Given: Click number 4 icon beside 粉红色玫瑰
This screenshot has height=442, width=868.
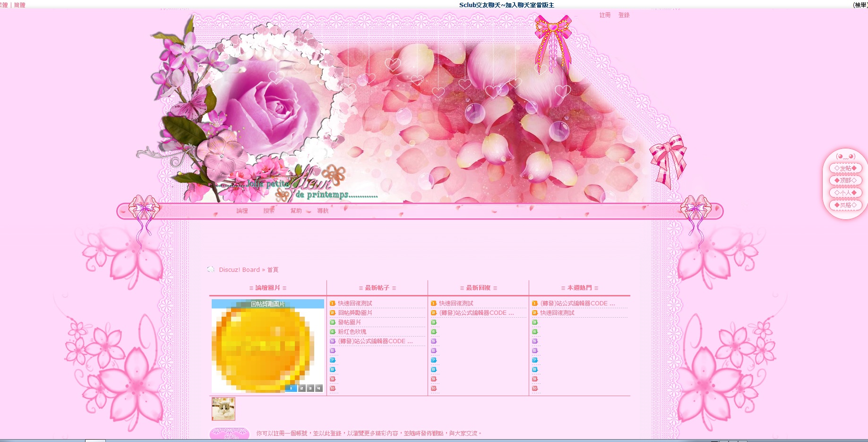Looking at the screenshot, I should coord(333,332).
